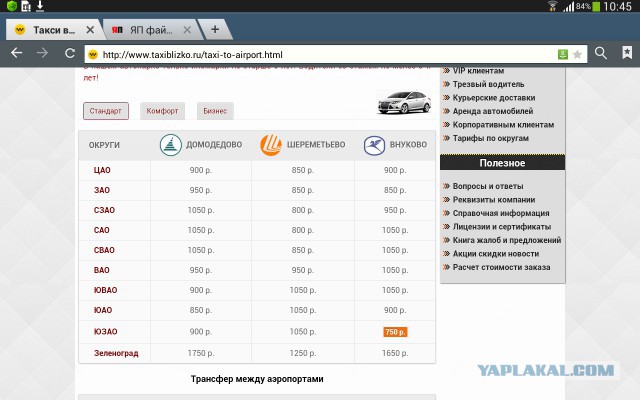The width and height of the screenshot is (640, 400).
Task: Open a new tab with plus button
Action: point(215,29)
